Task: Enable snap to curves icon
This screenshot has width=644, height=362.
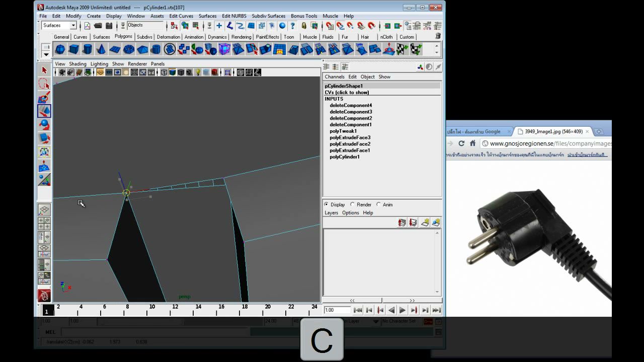Action: click(x=340, y=26)
